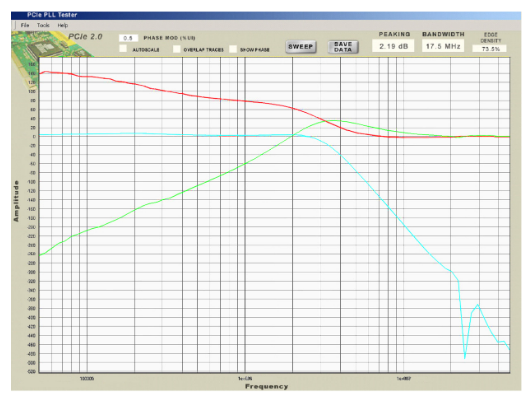Screen dimensions: 532x399
Task: Click the PHASE MOD input field
Action: [128, 38]
